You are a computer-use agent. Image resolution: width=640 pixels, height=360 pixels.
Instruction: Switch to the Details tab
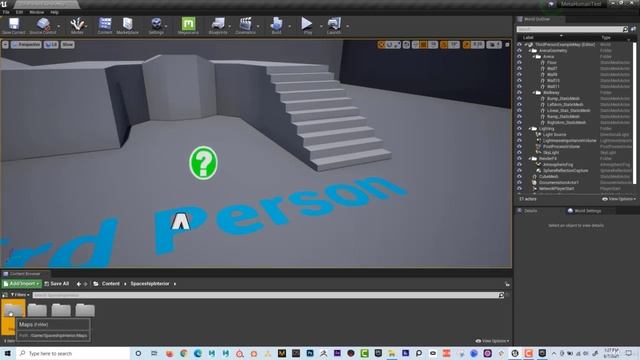[x=530, y=211]
